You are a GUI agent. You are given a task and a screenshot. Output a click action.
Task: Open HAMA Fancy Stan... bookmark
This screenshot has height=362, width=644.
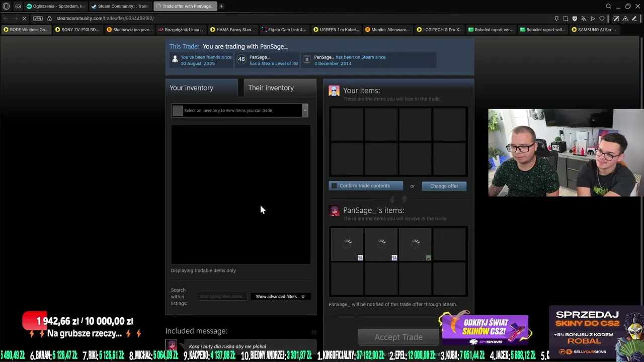coord(232,30)
